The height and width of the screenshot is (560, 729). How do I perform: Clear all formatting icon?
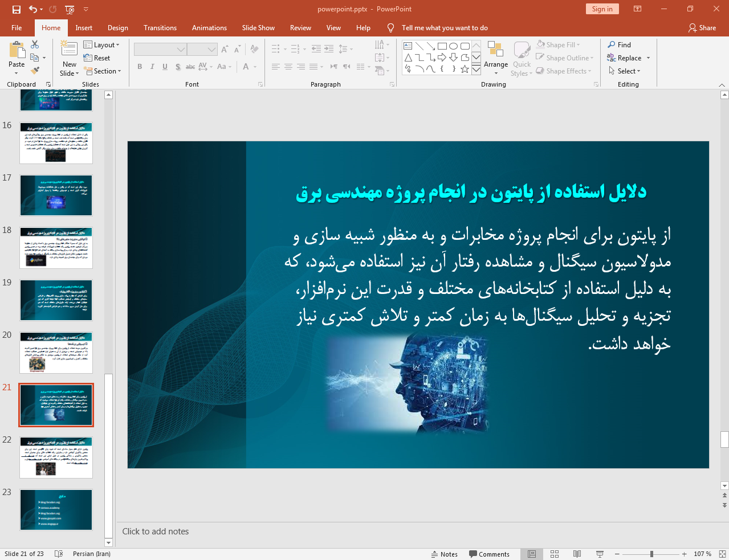(254, 50)
